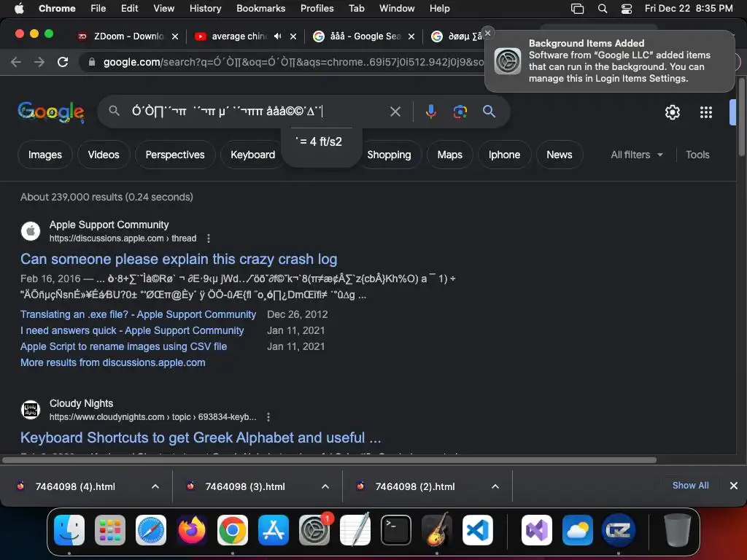Image resolution: width=747 pixels, height=560 pixels.
Task: Click the Google logo
Action: click(x=51, y=112)
